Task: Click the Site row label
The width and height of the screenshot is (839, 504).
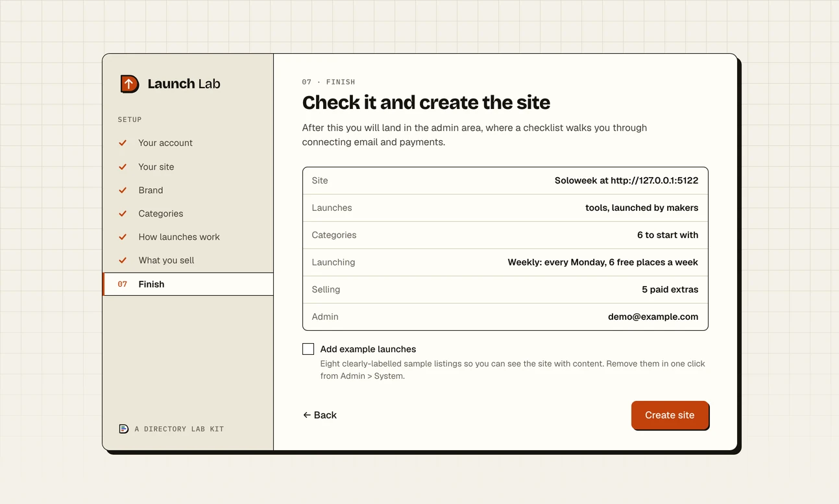Action: pos(320,180)
